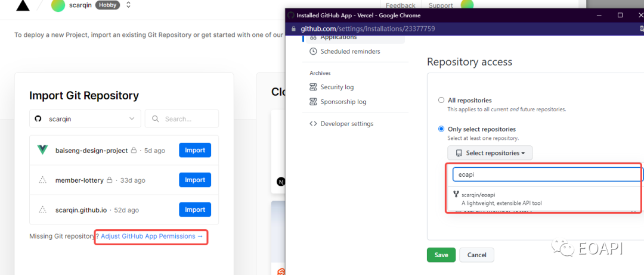Open Adjust GitHub App Permissions link

point(152,236)
